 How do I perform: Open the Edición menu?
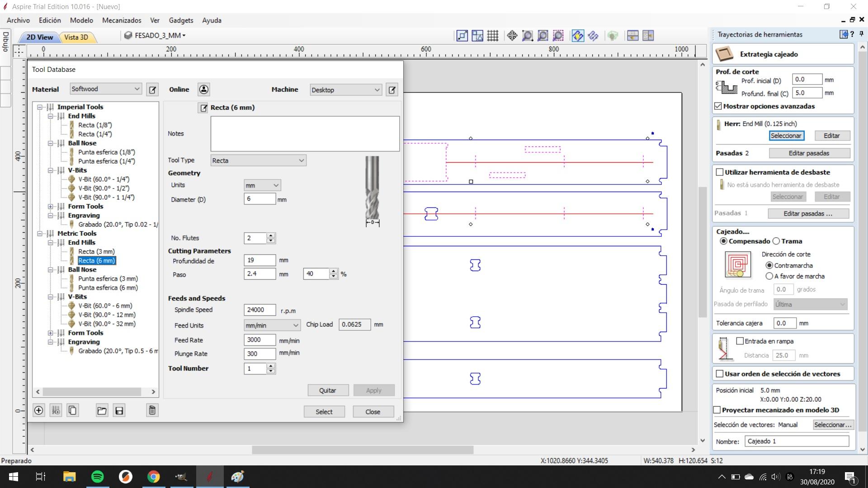coord(50,20)
